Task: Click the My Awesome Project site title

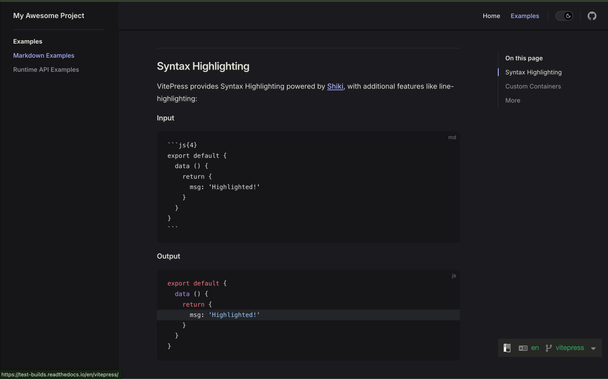Action: [x=48, y=16]
